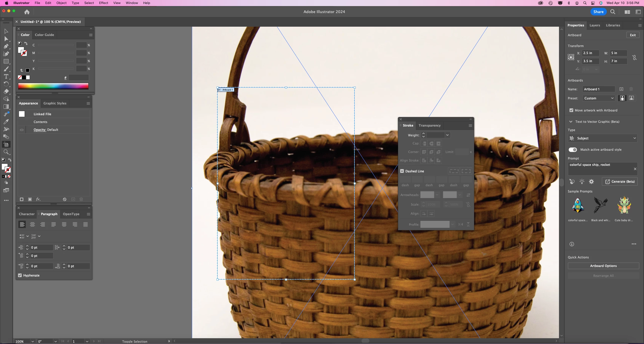Toggle the Hyphenate checkbox
The height and width of the screenshot is (344, 644).
tap(20, 275)
